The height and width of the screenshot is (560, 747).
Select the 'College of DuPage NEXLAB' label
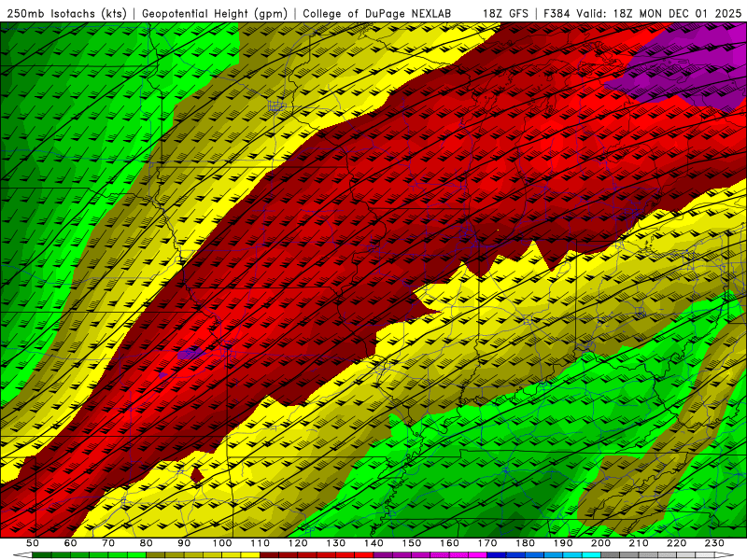tap(377, 13)
